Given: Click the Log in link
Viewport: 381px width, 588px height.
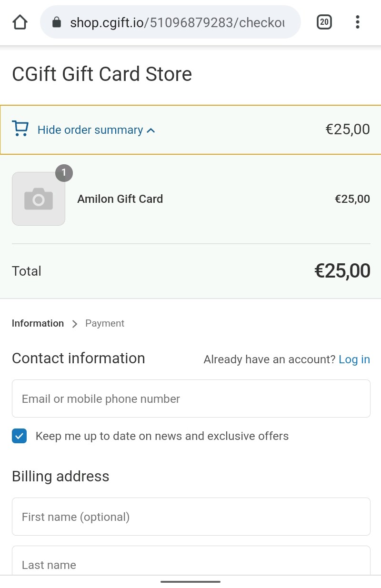Looking at the screenshot, I should (354, 359).
